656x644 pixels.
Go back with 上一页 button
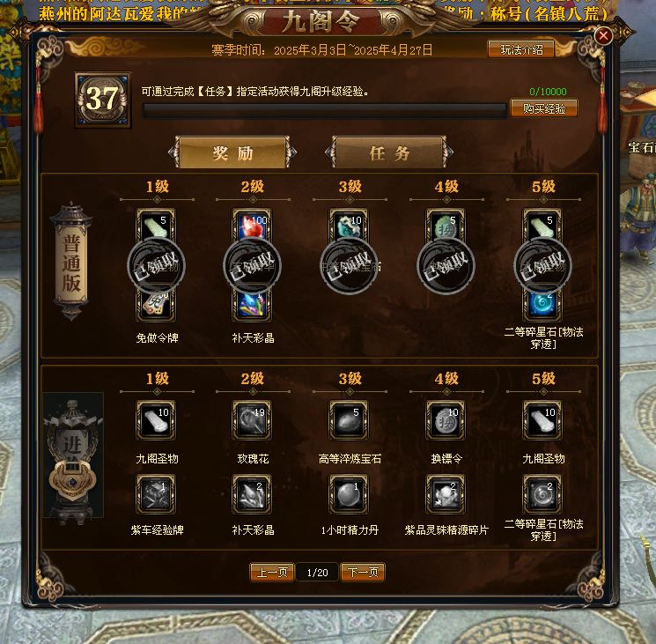(x=272, y=572)
